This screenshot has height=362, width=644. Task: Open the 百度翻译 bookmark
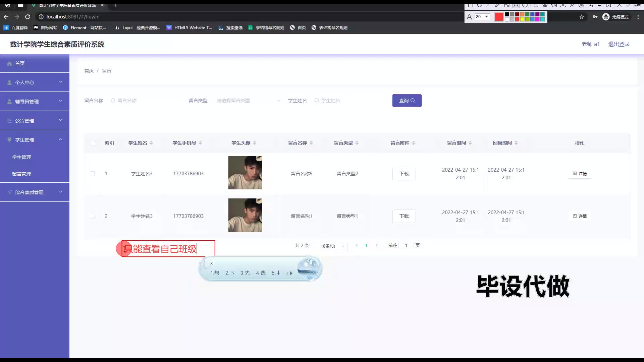click(x=15, y=27)
